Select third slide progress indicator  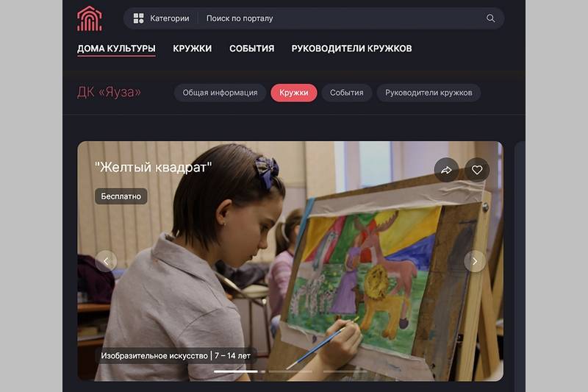(345, 371)
